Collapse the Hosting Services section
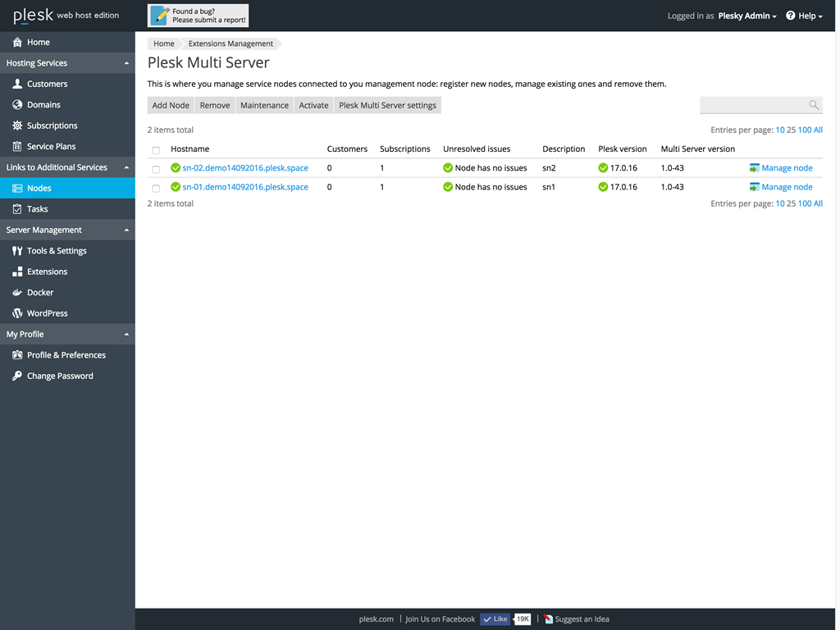 point(126,63)
